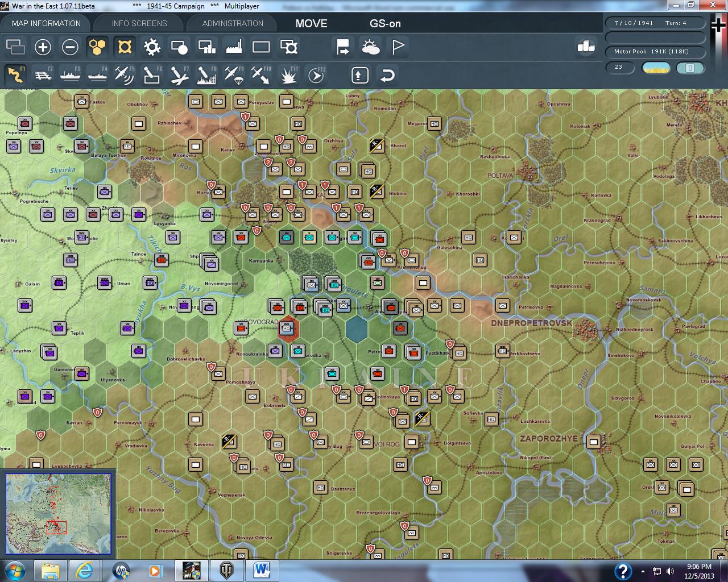Click the German cross side emblem
Image resolution: width=728 pixels, height=582 pixels.
[x=718, y=26]
